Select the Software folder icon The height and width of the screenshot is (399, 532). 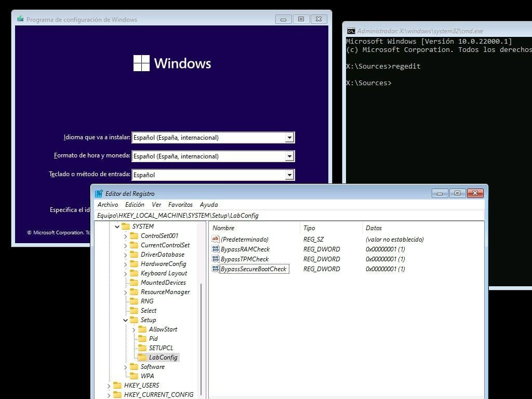tap(135, 366)
